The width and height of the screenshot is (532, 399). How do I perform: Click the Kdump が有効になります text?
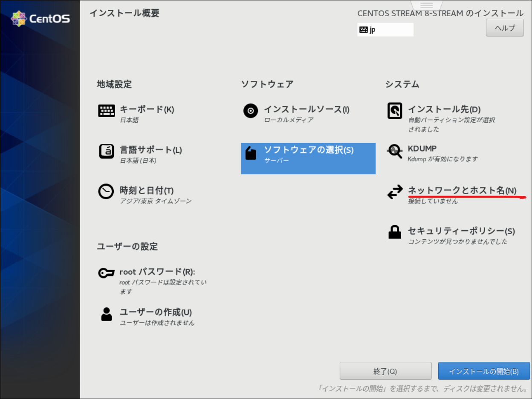tap(443, 159)
